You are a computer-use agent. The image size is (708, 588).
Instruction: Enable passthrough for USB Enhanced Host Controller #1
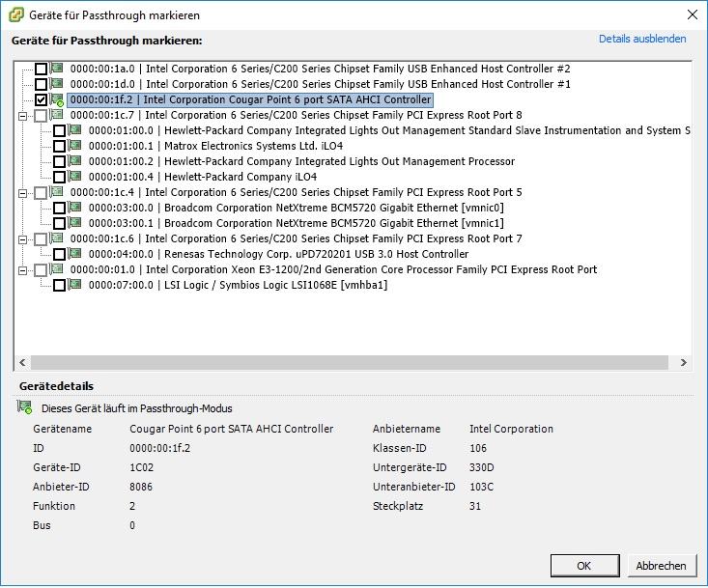click(x=41, y=84)
